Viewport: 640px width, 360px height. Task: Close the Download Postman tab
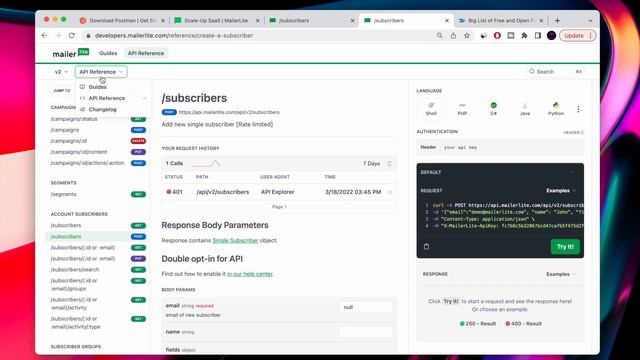click(x=163, y=20)
